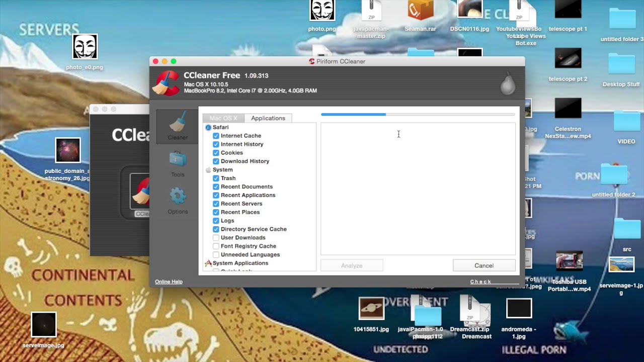Click the System Applications category icon

coord(208,263)
